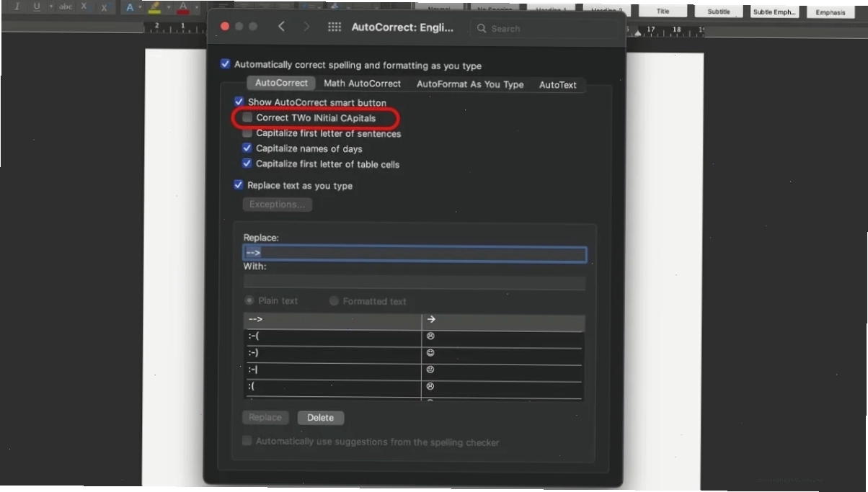The image size is (868, 492).
Task: Apply subscript formatting
Action: 84,6
